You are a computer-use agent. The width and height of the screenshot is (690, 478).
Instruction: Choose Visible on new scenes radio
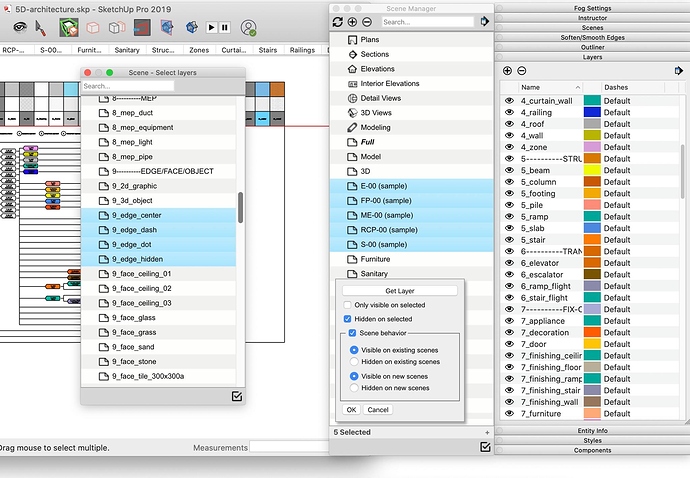pos(354,376)
